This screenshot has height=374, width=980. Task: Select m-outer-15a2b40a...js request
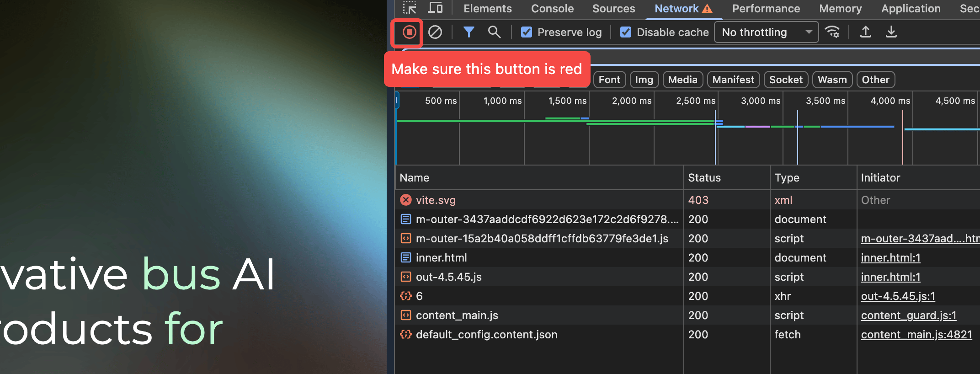click(x=542, y=238)
